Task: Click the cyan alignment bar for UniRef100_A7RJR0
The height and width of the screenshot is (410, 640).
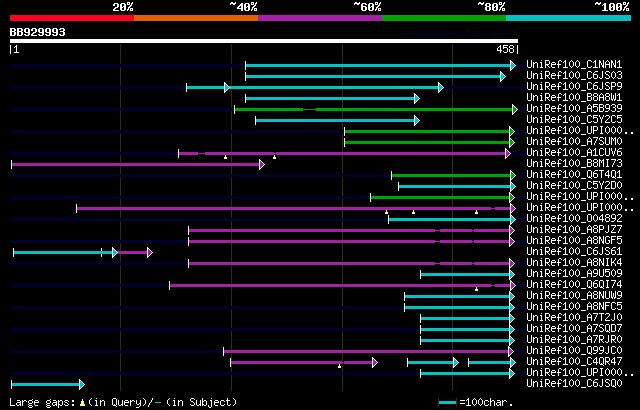Action: coord(465,341)
